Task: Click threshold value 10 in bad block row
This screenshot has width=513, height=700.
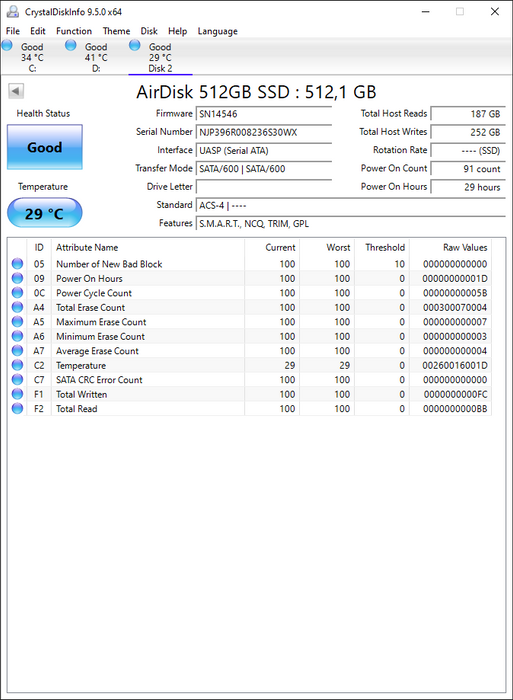Action: click(400, 264)
